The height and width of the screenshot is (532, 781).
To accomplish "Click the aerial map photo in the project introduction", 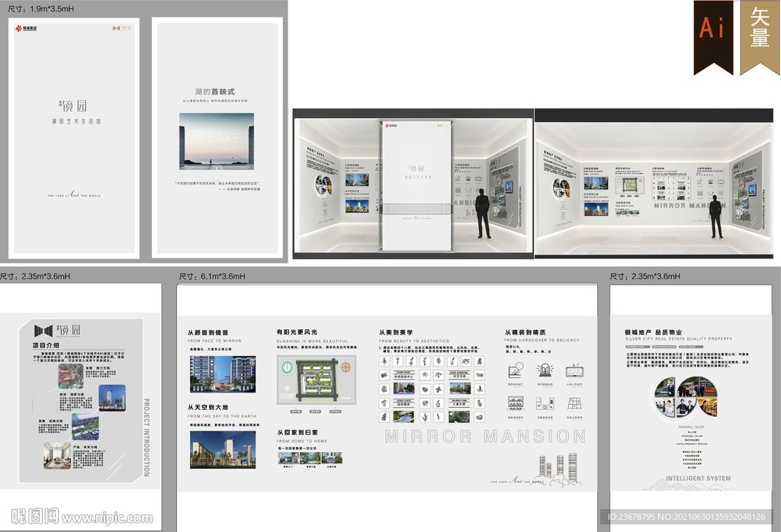I will (x=70, y=376).
